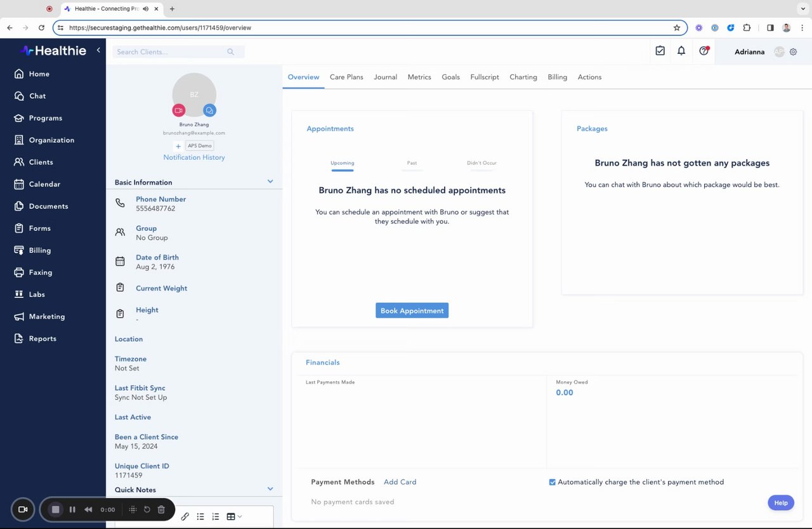Start video call with Bruno Zhang
The height and width of the screenshot is (529, 812).
coord(179,110)
